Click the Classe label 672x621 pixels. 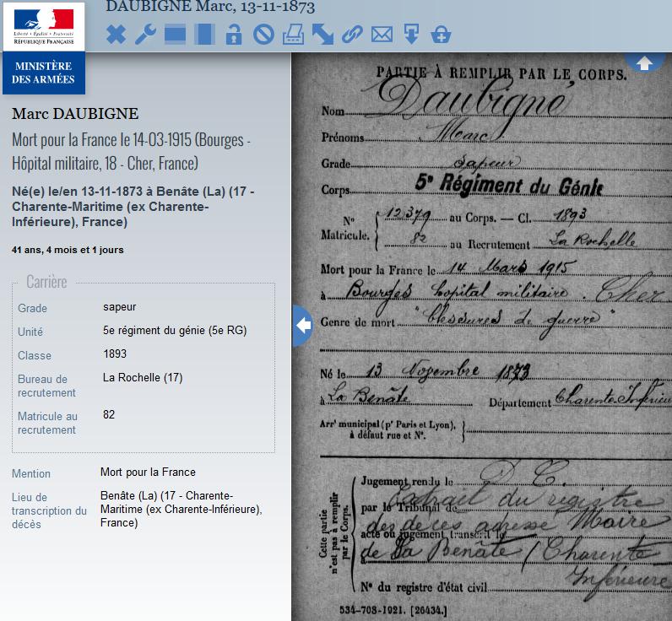(x=35, y=355)
